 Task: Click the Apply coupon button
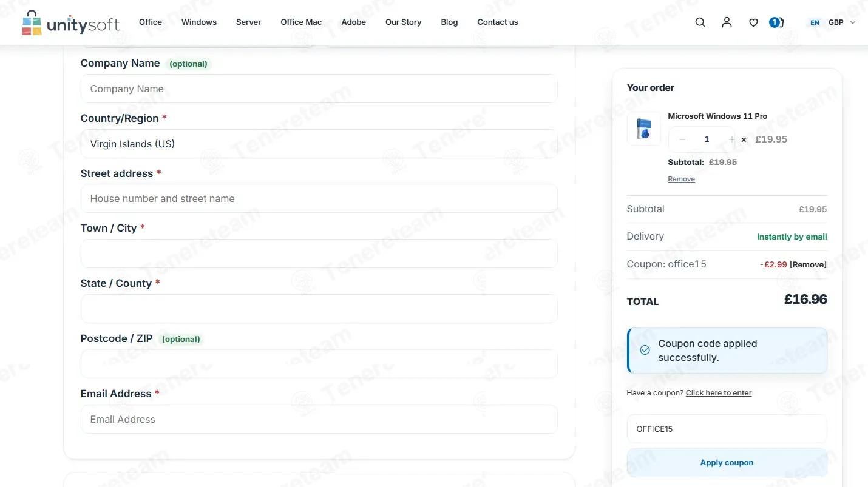click(x=727, y=463)
